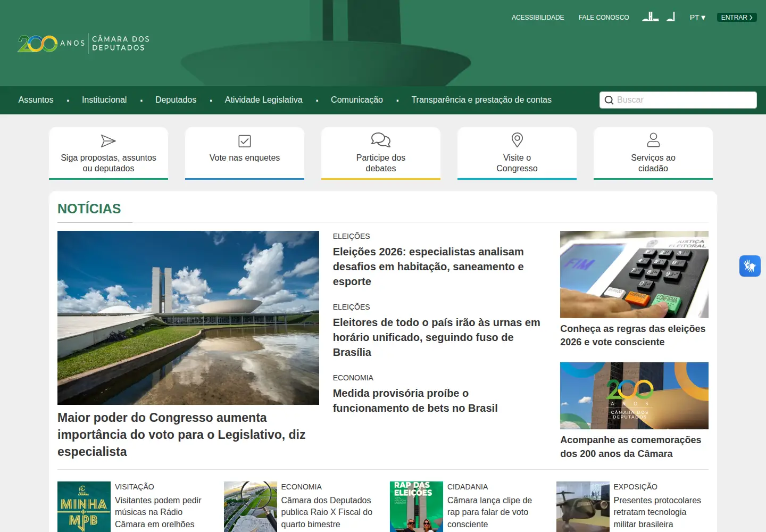Open the Comunicação menu
This screenshot has width=766, height=532.
pos(357,100)
